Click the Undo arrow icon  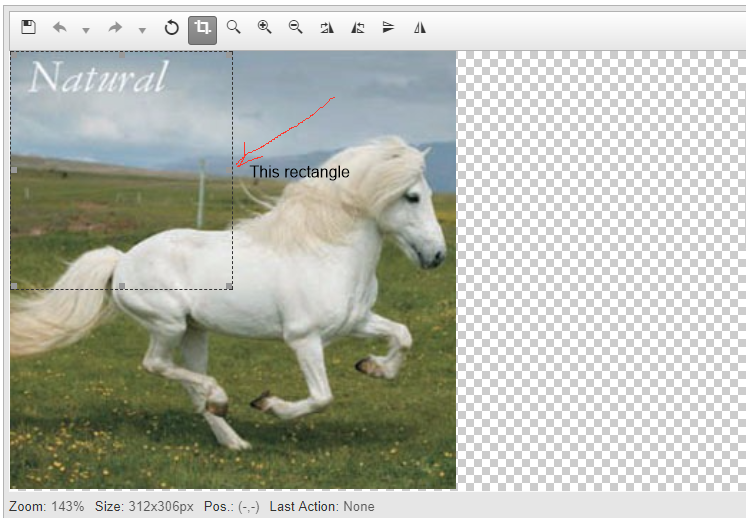[x=60, y=28]
